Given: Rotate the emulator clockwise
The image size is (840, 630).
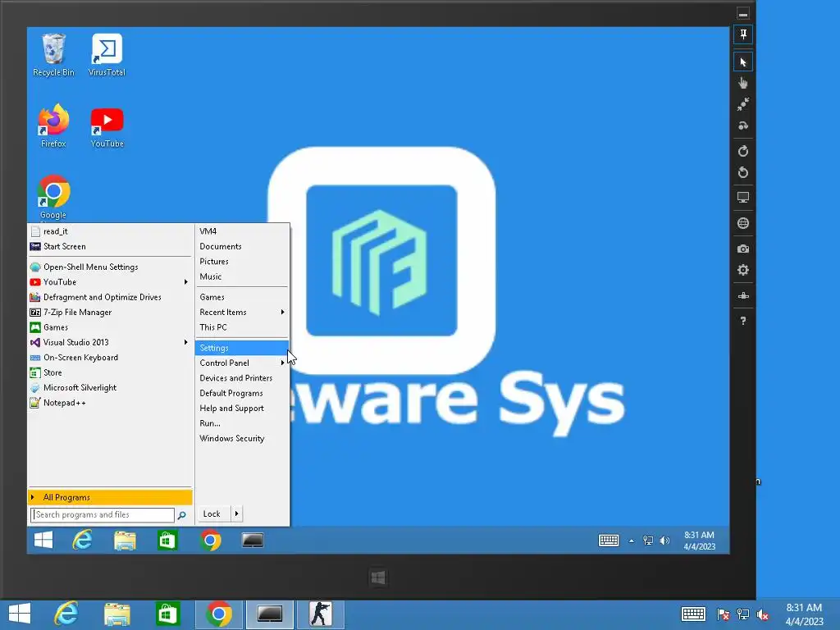Looking at the screenshot, I should tap(743, 151).
